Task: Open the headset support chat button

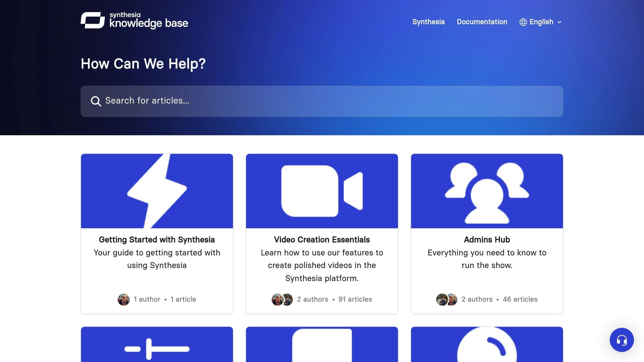Action: pyautogui.click(x=621, y=340)
